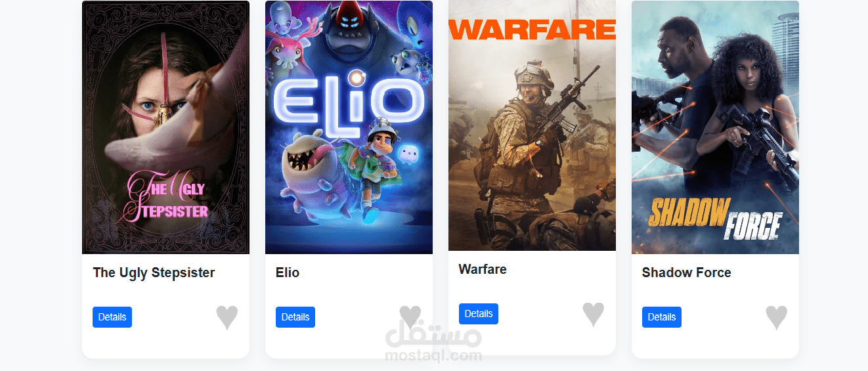Open Details for The Ugly Stepsister
The image size is (868, 371).
coord(112,317)
